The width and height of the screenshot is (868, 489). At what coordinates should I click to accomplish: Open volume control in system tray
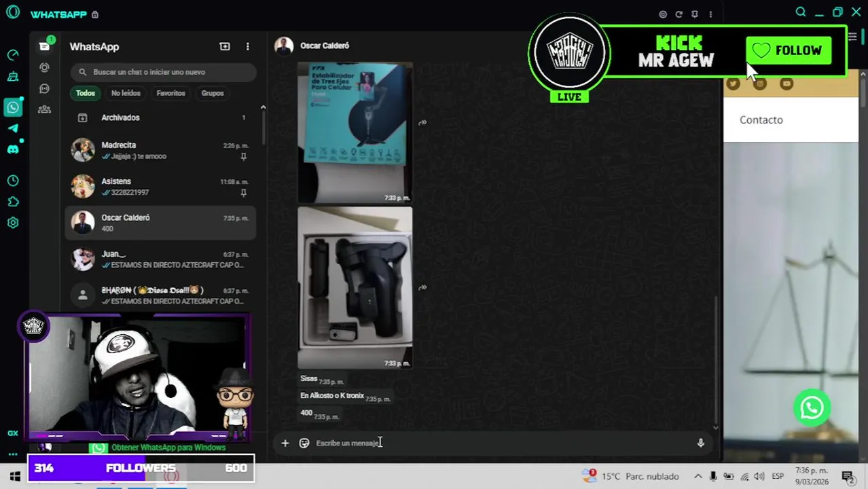759,476
